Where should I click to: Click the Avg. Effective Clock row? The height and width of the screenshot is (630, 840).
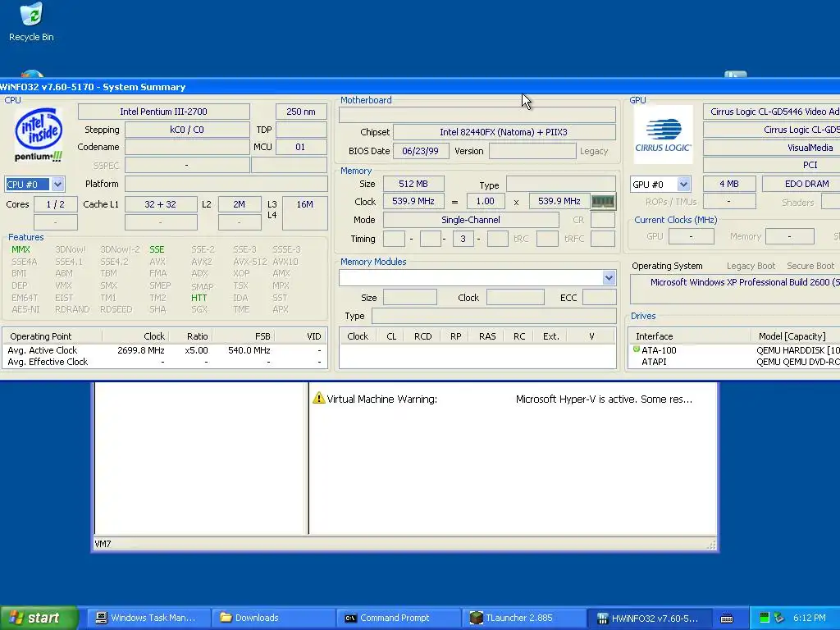click(x=164, y=362)
